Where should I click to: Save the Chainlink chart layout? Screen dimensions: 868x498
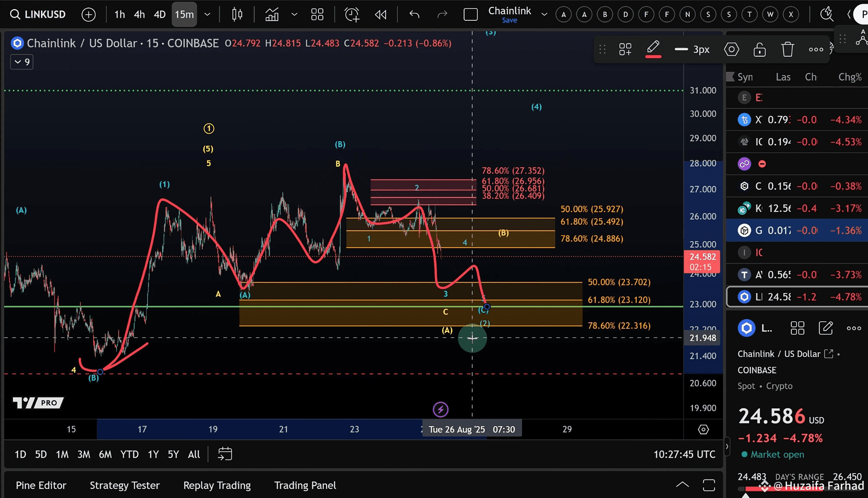[510, 20]
